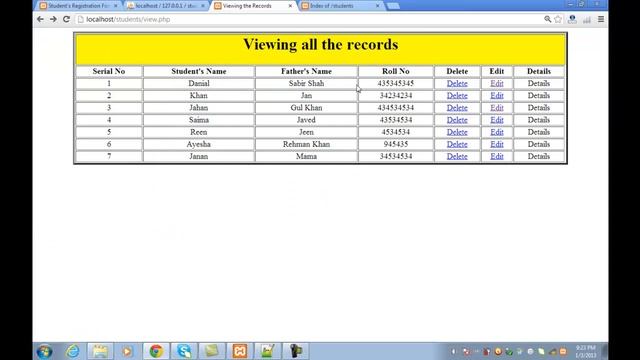This screenshot has width=640, height=360.
Task: Select the roll number 945435
Action: 396,144
